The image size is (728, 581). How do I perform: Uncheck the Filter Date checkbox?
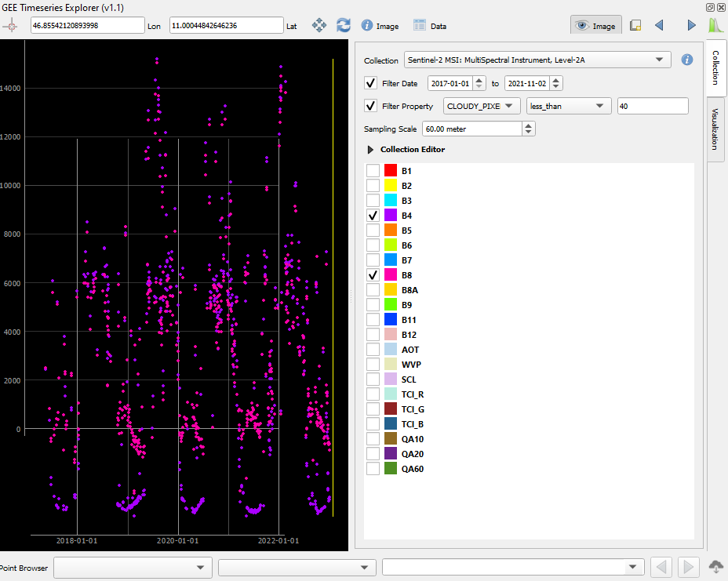tap(370, 84)
